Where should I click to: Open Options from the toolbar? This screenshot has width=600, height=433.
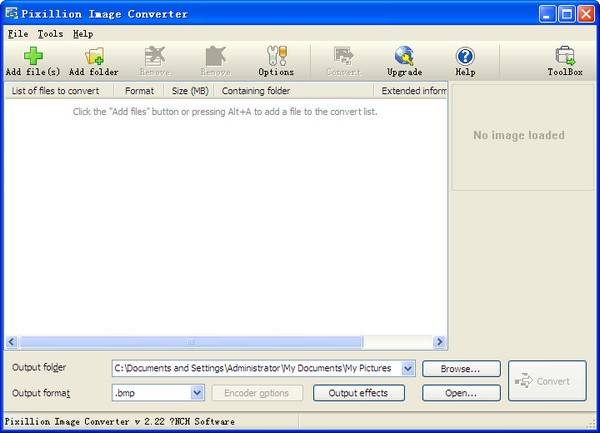point(276,56)
